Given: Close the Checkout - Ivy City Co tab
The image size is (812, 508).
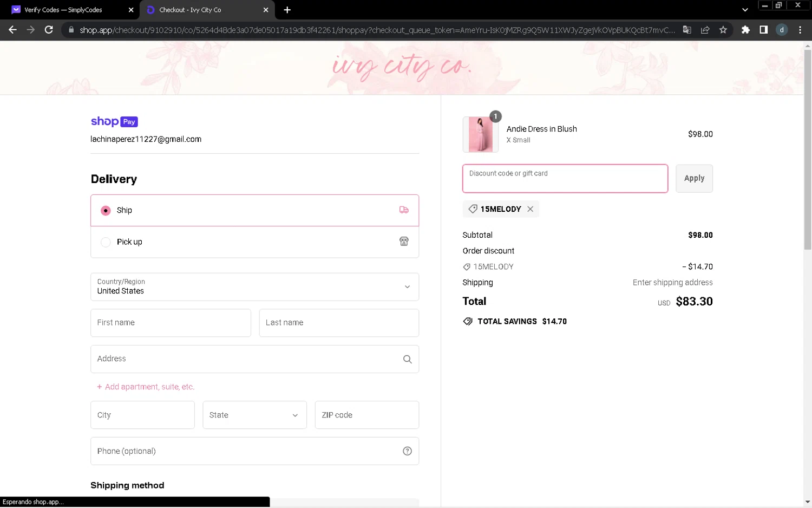Looking at the screenshot, I should pos(266,10).
